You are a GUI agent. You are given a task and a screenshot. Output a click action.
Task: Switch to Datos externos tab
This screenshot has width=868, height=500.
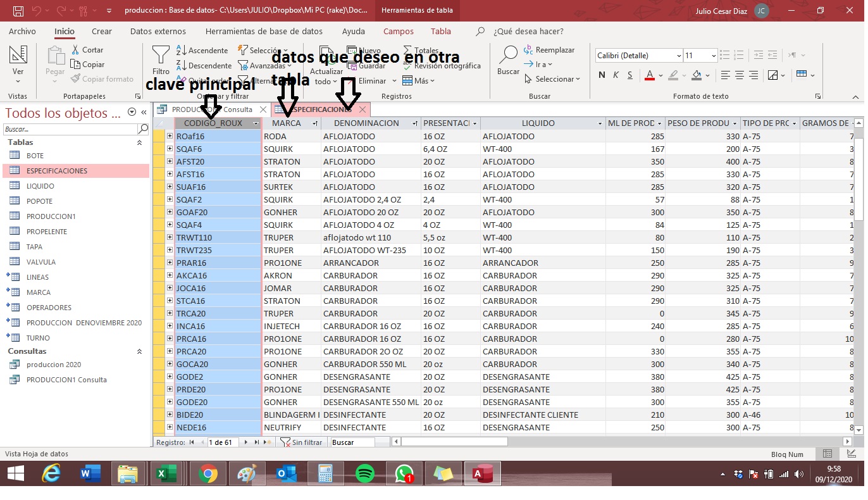pos(158,31)
